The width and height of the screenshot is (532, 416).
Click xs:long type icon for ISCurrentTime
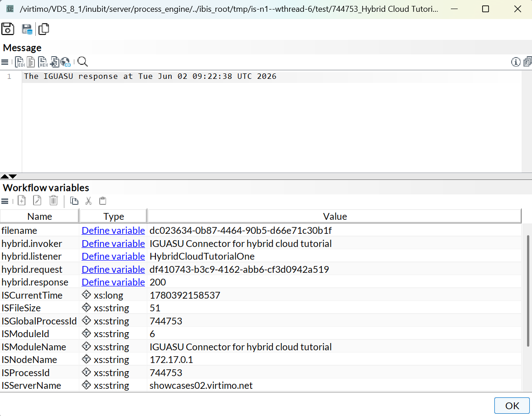pos(87,295)
